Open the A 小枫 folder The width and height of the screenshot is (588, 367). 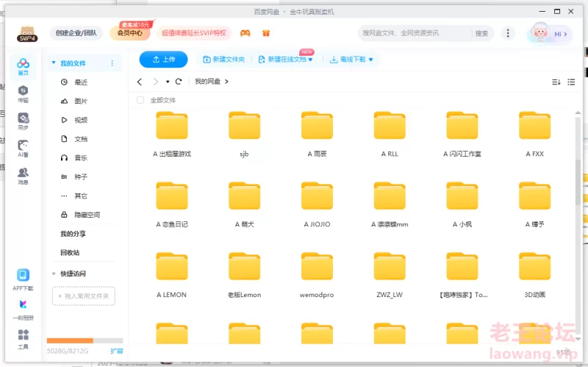pyautogui.click(x=462, y=205)
